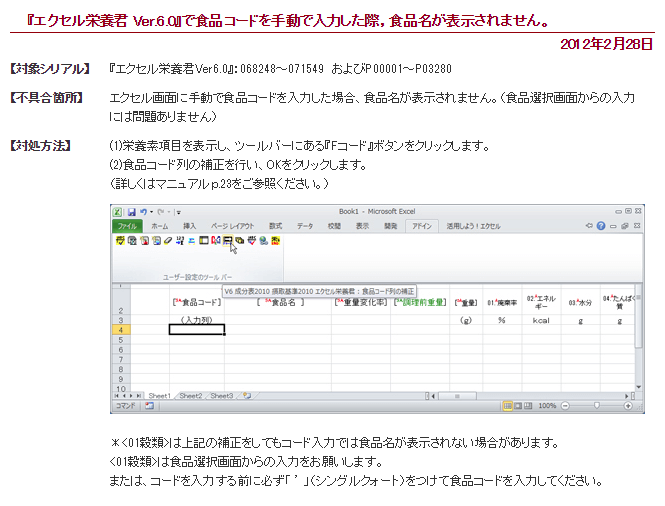The image size is (665, 506).
Task: Open the Undo history dropdown arrow
Action: click(x=151, y=212)
